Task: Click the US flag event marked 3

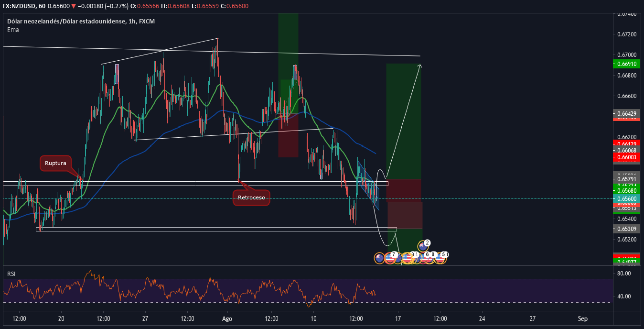Action: 408,258
